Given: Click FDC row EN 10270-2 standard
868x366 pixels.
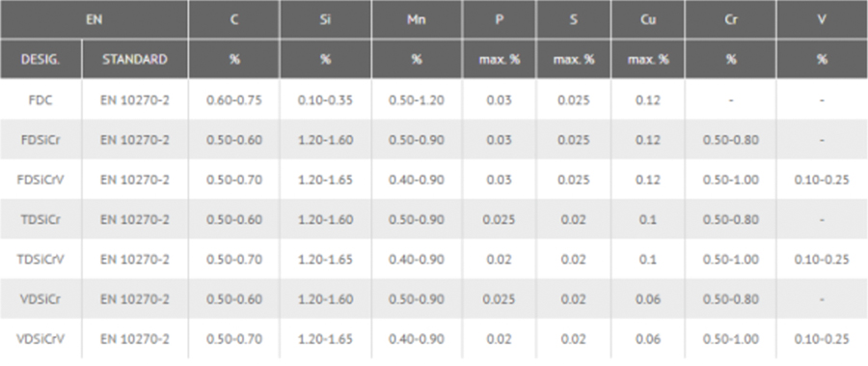Looking at the screenshot, I should pyautogui.click(x=135, y=100).
